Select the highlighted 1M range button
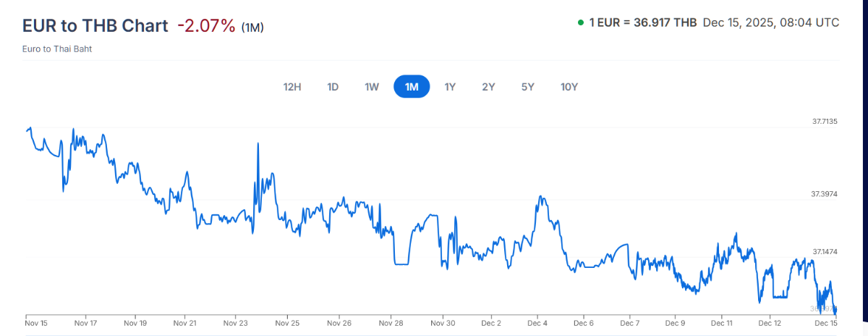This screenshot has width=868, height=336. coord(412,87)
